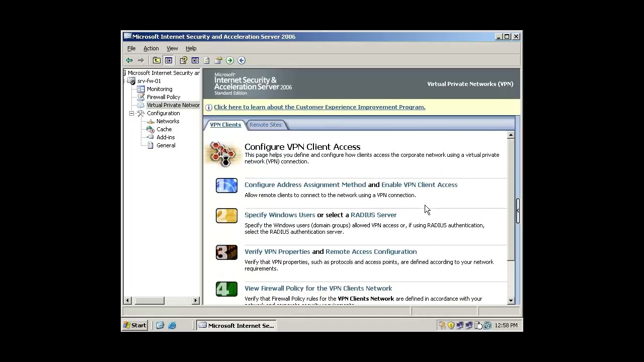644x362 pixels.
Task: Switch to the Remote Sites tab
Action: pos(265,125)
